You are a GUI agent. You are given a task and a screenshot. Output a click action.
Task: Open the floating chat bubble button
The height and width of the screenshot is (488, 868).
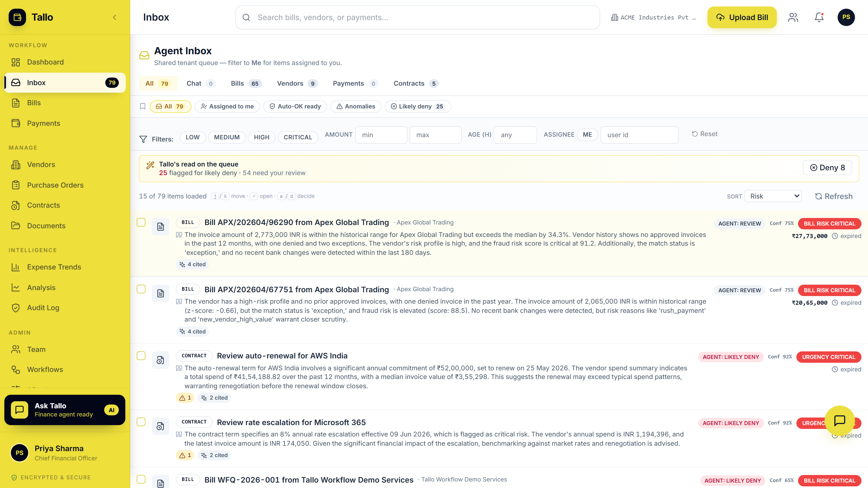coord(840,420)
